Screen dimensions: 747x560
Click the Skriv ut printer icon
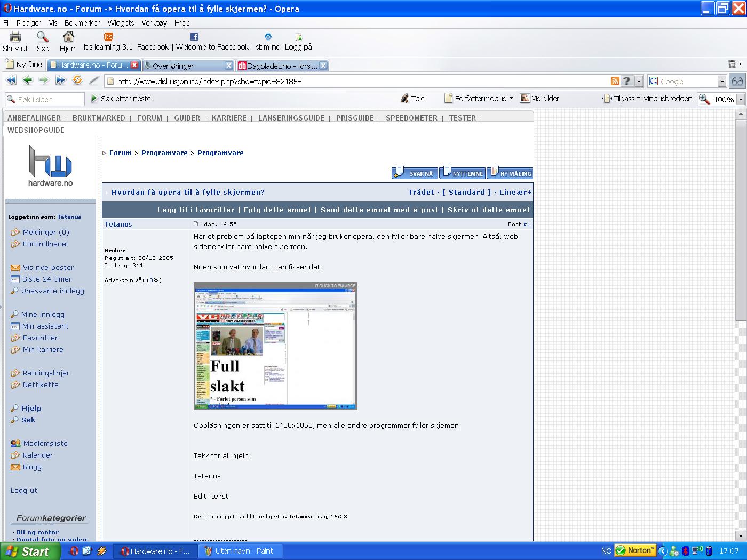pos(15,37)
